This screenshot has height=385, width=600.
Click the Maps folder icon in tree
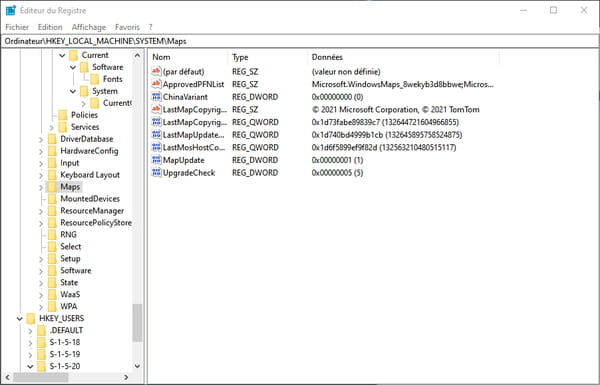pyautogui.click(x=52, y=187)
